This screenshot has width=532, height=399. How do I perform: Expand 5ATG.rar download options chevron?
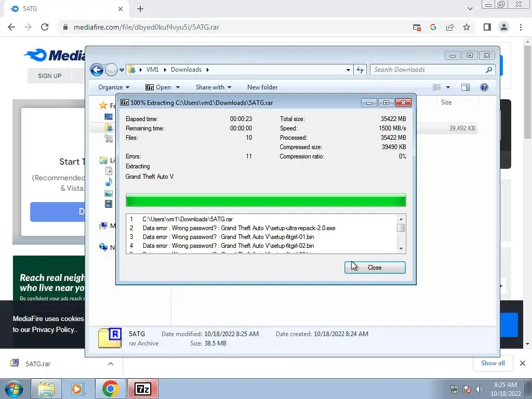pos(111,364)
